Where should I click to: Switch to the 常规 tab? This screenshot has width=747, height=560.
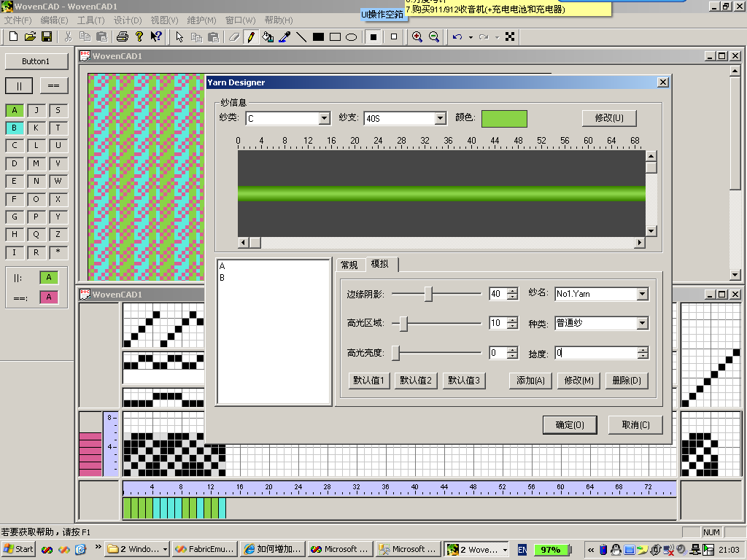click(x=349, y=265)
